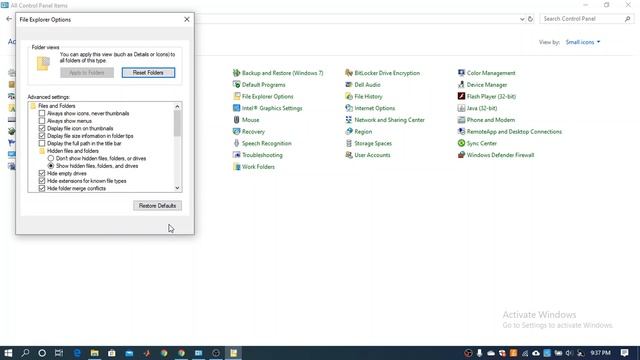Open Flash Player (32-bit) item
Image resolution: width=640 pixels, height=360 pixels.
tap(487, 97)
